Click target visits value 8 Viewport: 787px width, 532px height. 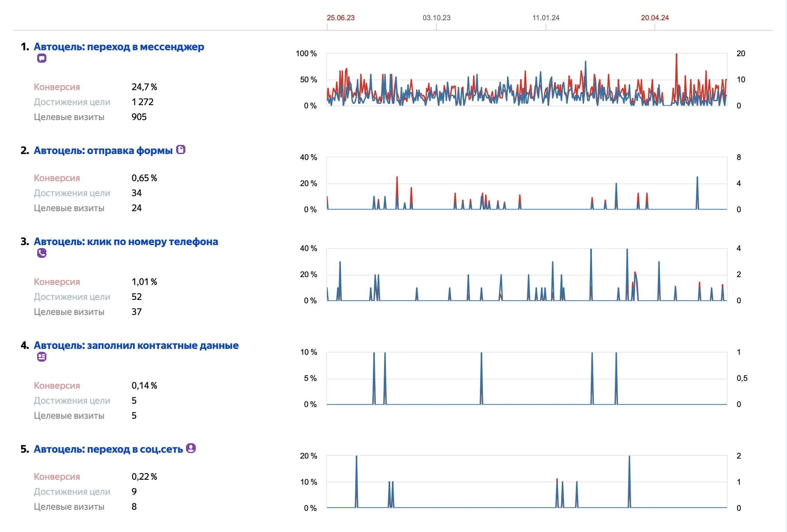(x=134, y=507)
